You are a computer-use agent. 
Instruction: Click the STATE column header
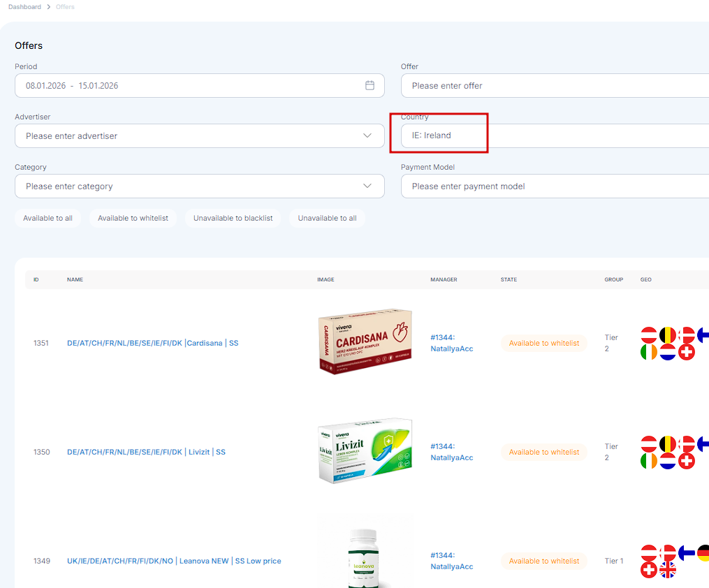[509, 280]
